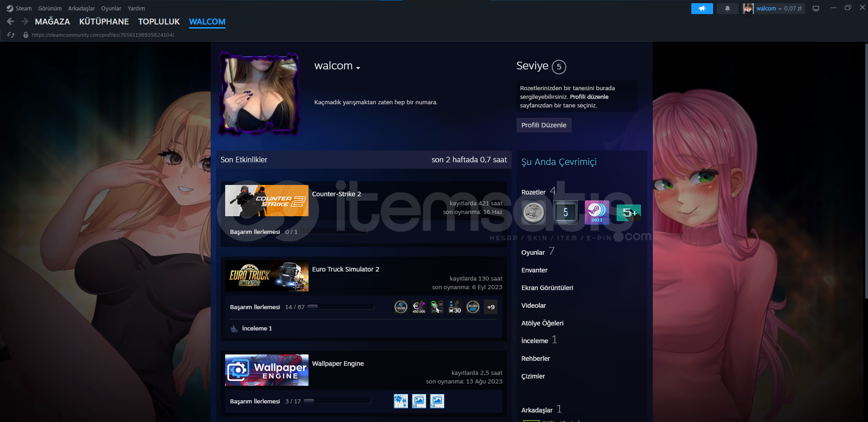View the third Wallpaper Engine achievement icon
This screenshot has height=422, width=868.
point(437,401)
